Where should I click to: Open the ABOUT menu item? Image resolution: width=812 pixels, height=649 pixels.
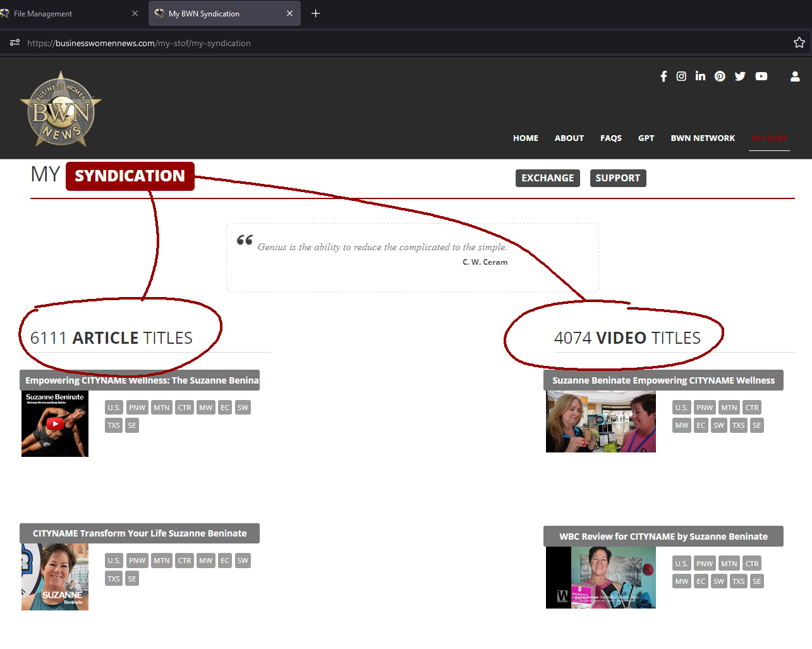tap(569, 138)
